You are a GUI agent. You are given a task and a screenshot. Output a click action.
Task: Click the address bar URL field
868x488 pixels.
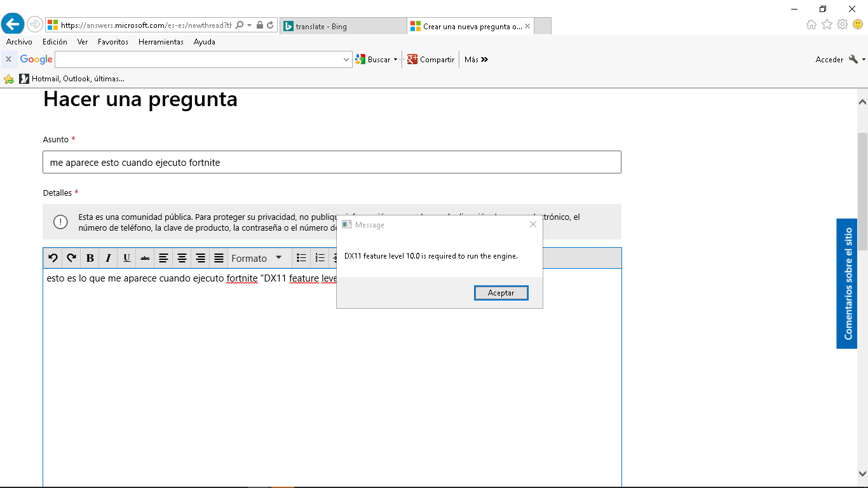(x=146, y=25)
